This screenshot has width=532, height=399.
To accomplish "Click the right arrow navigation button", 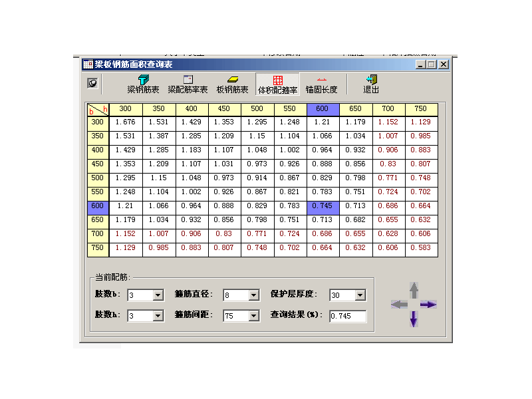I will click(428, 305).
